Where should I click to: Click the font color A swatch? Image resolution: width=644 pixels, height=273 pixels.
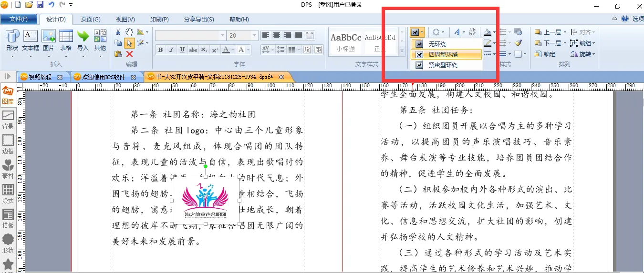click(x=226, y=50)
